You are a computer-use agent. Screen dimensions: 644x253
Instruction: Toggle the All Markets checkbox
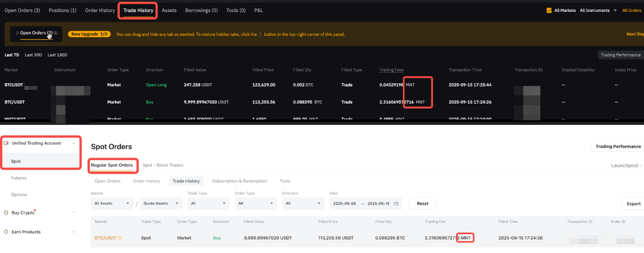(x=549, y=11)
